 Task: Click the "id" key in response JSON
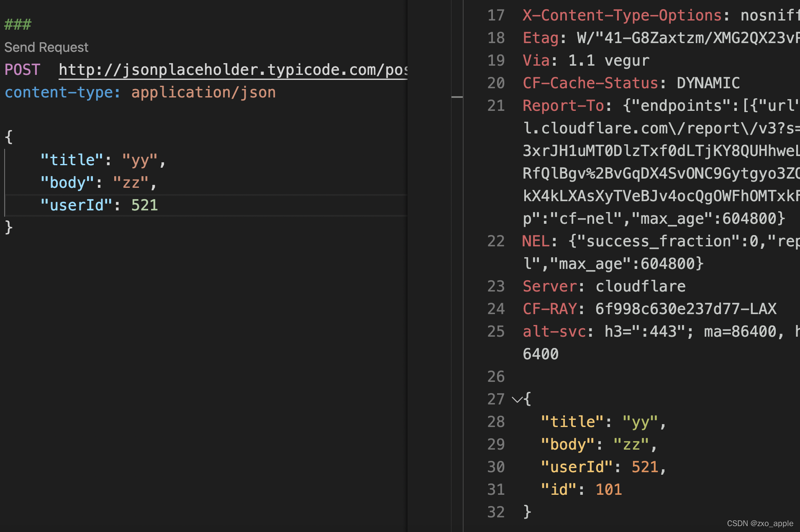[559, 490]
